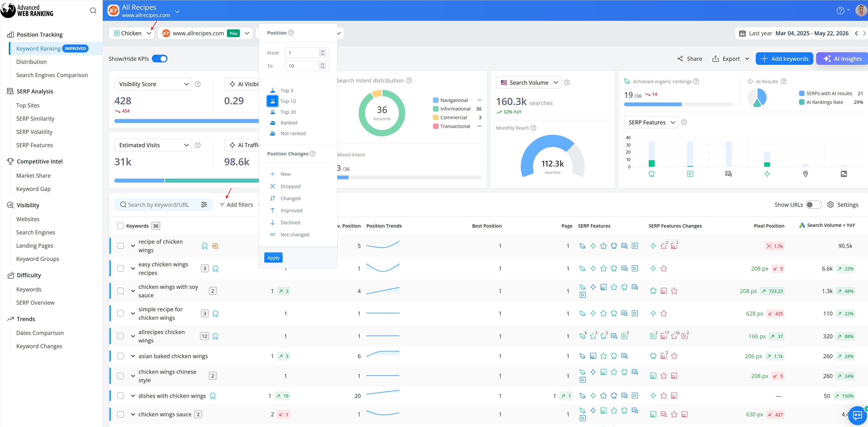The image size is (868, 427).
Task: Expand the 'simple recipe for chicken wings' row
Action: 133,314
